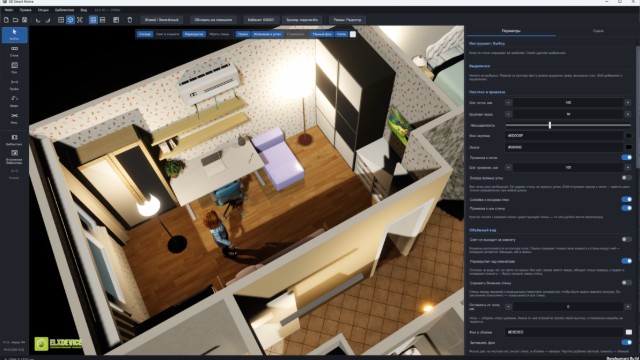The width and height of the screenshot is (640, 360).
Task: Adjust the grid saturation slider handle
Action: coord(550,125)
